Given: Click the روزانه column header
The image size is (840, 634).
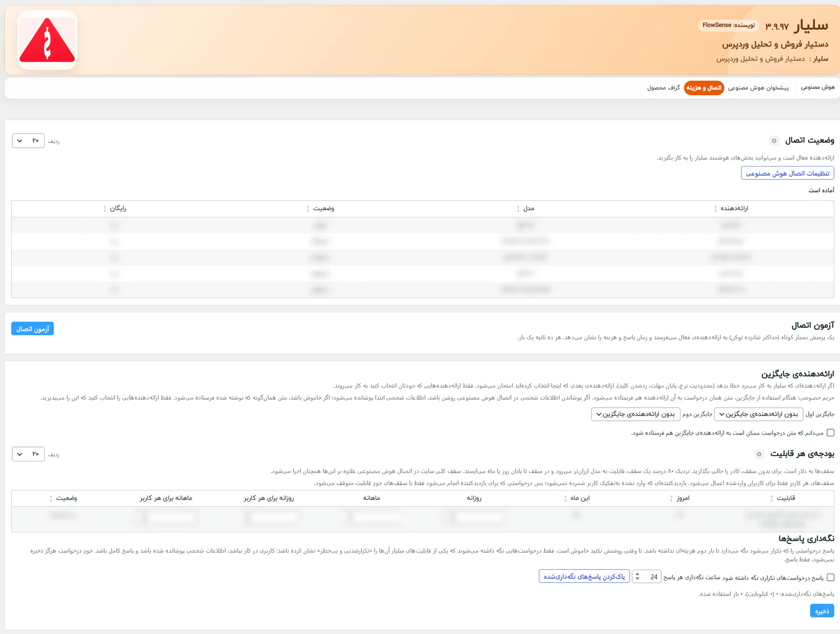Looking at the screenshot, I should pyautogui.click(x=474, y=498).
